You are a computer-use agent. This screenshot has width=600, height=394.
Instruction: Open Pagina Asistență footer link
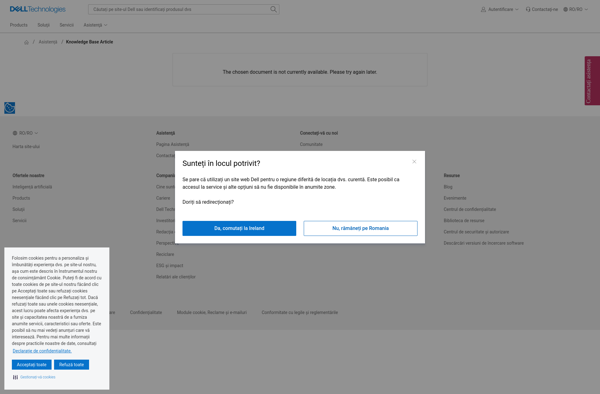point(173,144)
